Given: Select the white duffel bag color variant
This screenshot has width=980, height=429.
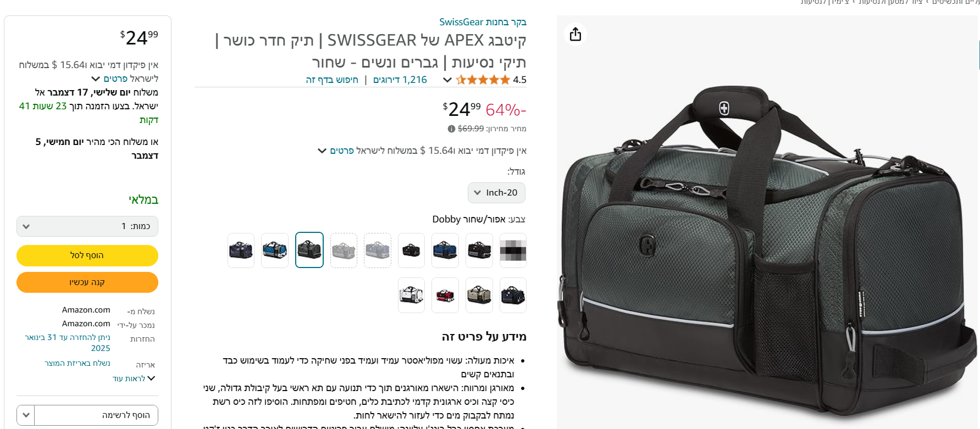Looking at the screenshot, I should click(411, 296).
